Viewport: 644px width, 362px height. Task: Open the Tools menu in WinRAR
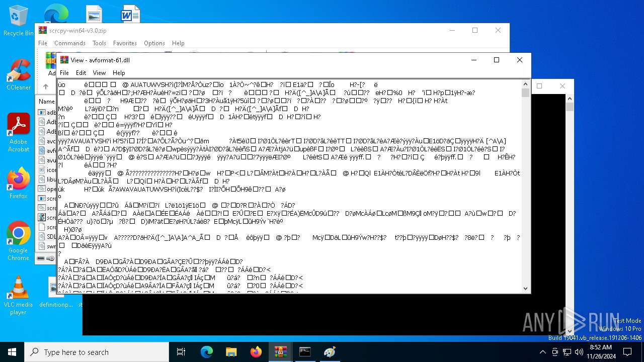coord(99,43)
